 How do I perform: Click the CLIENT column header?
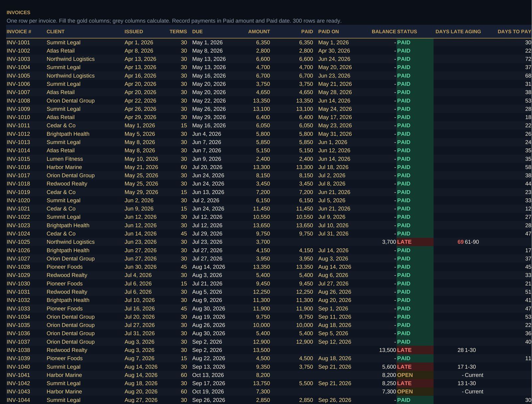pyautogui.click(x=56, y=32)
